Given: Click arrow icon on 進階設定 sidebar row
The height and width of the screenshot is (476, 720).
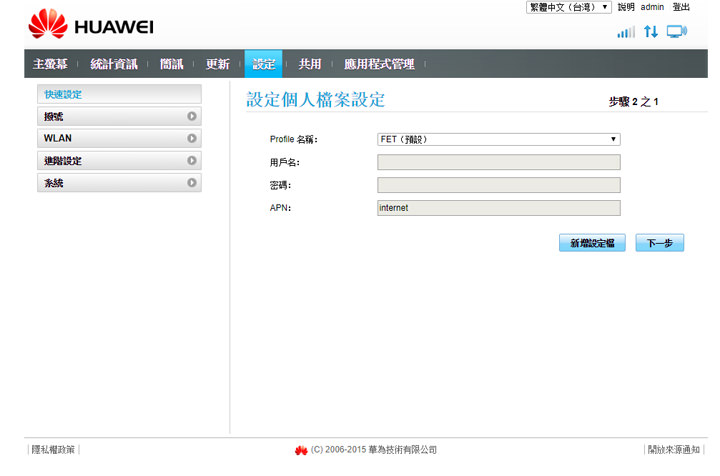Looking at the screenshot, I should (x=192, y=160).
